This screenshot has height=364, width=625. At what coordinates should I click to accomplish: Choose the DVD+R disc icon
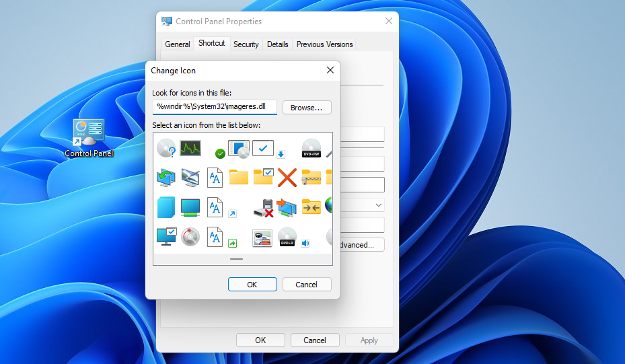pos(287,237)
